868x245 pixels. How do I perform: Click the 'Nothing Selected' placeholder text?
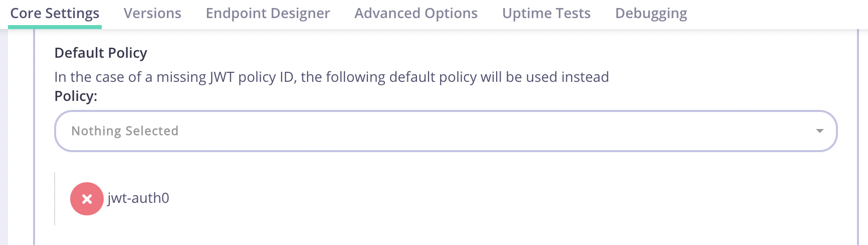tap(125, 131)
